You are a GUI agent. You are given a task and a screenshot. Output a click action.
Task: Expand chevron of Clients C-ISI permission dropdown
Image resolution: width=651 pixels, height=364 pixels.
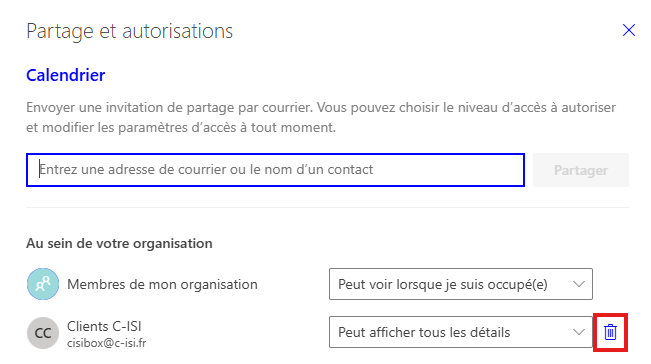pos(579,332)
